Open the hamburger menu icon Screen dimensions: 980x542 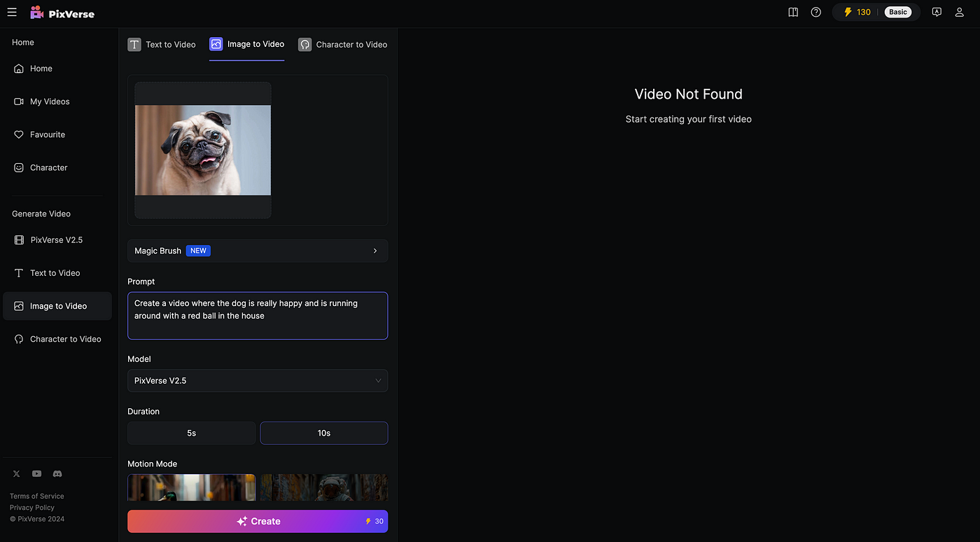tap(12, 12)
